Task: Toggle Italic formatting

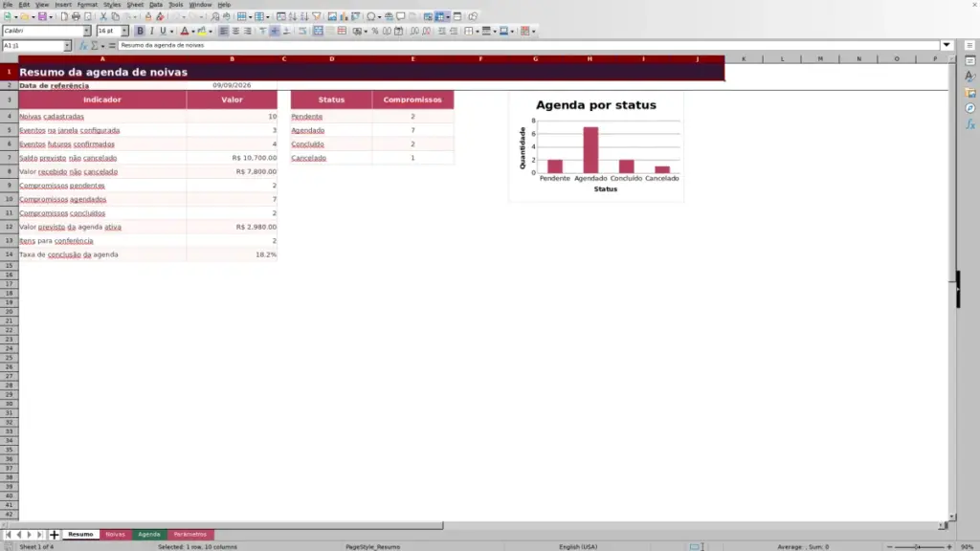Action: click(x=151, y=32)
